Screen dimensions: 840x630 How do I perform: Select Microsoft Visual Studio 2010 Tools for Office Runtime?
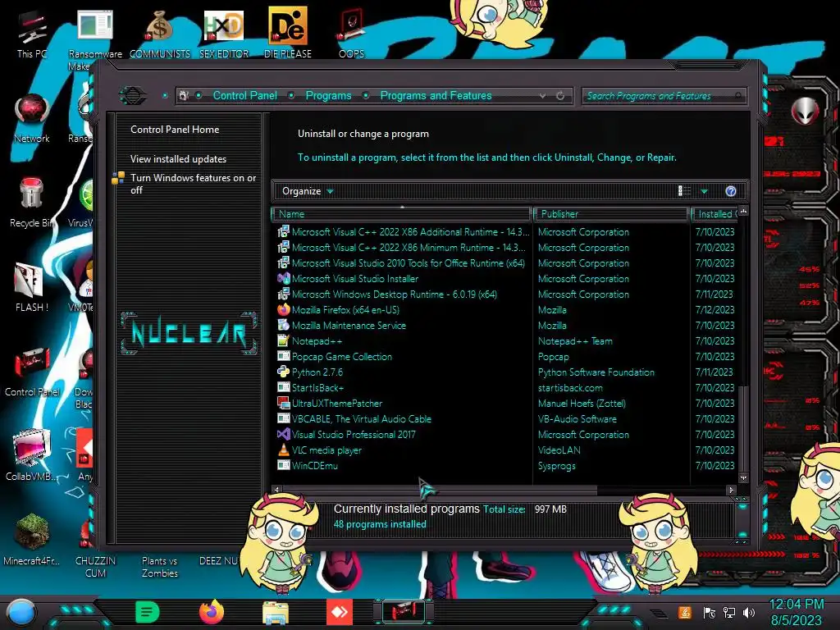pos(409,263)
